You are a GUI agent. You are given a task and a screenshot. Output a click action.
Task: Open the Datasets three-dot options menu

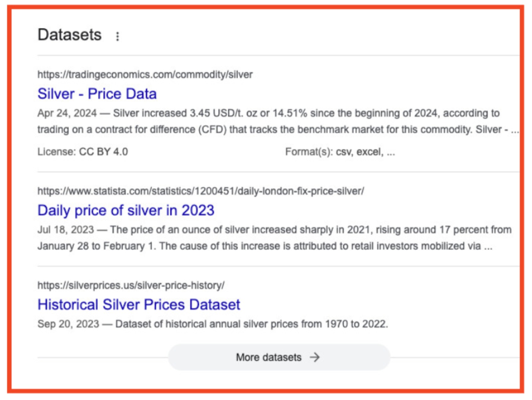(117, 36)
